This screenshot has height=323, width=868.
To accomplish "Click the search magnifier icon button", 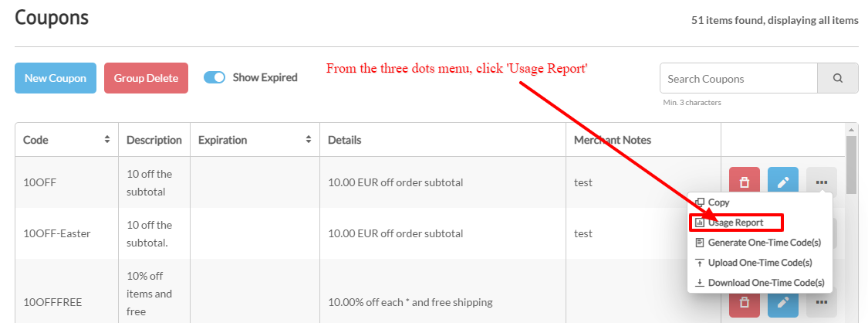I will coord(838,78).
